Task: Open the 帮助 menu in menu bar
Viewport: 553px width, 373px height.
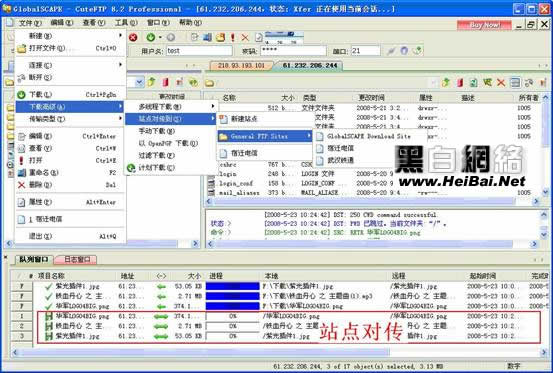Action: click(x=190, y=23)
